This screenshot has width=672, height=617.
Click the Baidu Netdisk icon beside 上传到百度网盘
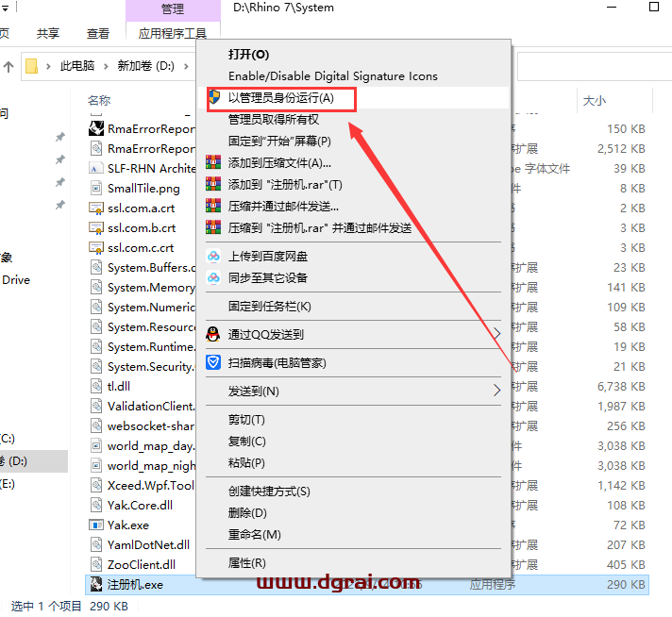pyautogui.click(x=213, y=256)
